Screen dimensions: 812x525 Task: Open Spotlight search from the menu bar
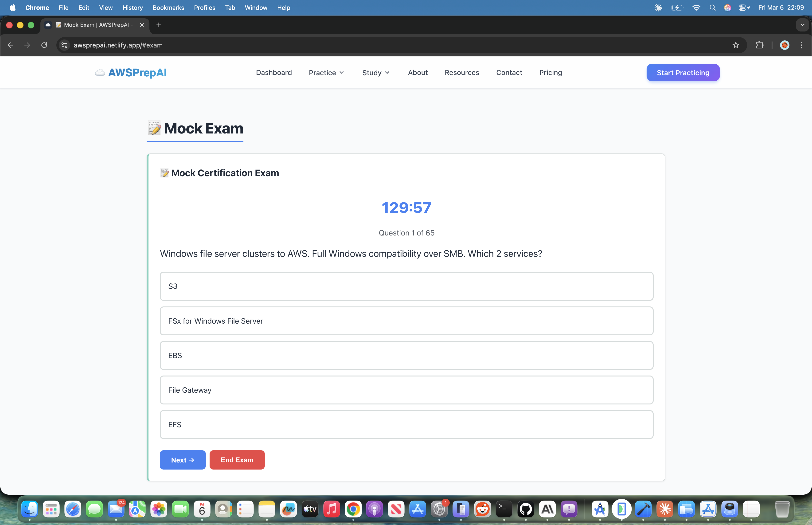(x=712, y=7)
